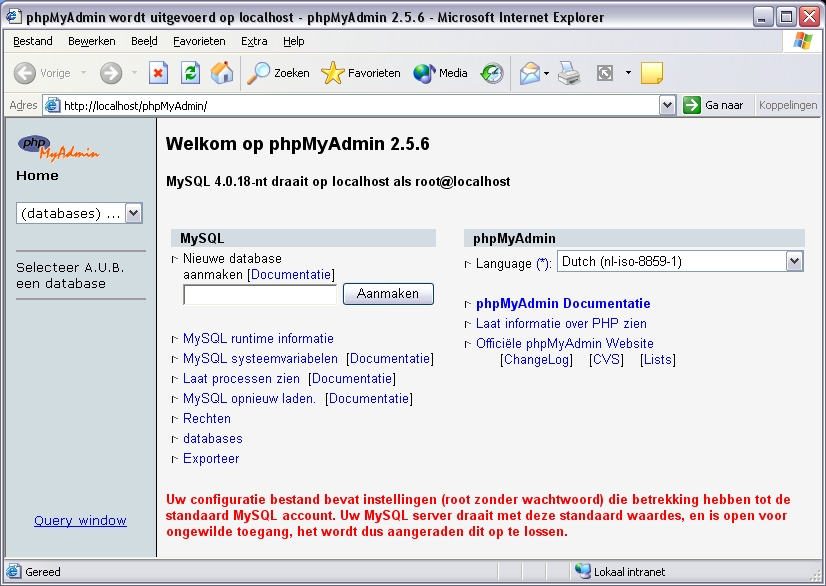Click the Koppelingen links bar label
The height and width of the screenshot is (586, 826).
point(788,105)
